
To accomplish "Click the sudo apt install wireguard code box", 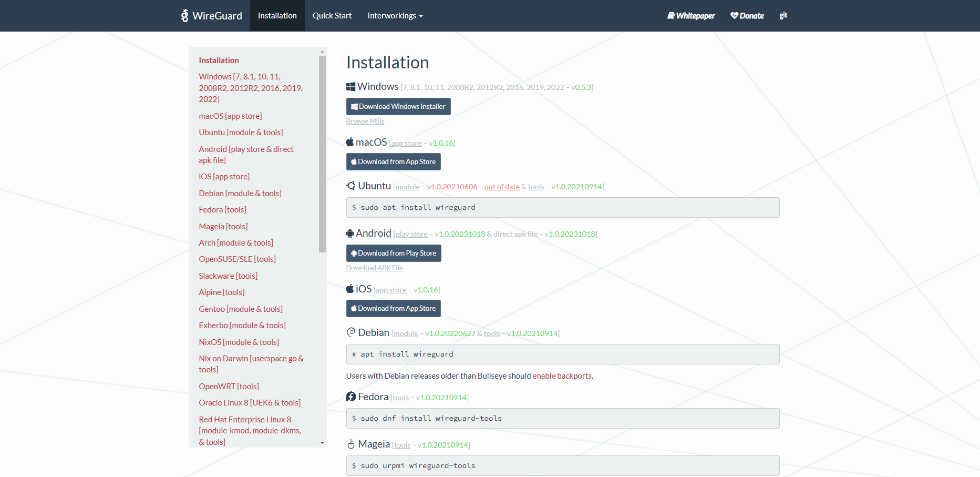I will tap(563, 207).
